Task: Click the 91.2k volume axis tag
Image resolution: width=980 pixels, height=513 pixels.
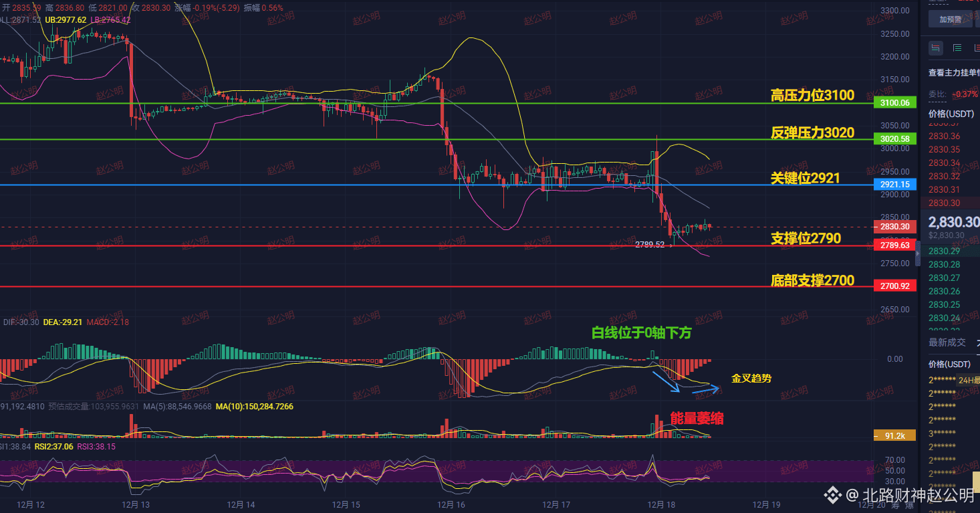Action: click(895, 435)
